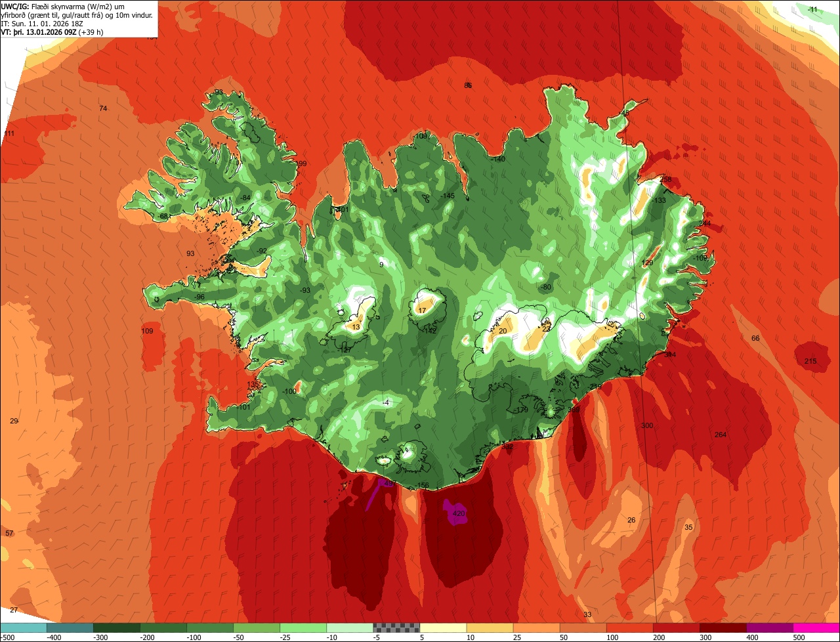The image size is (840, 642).
Task: Click the '26' value label
Action: coord(631,520)
